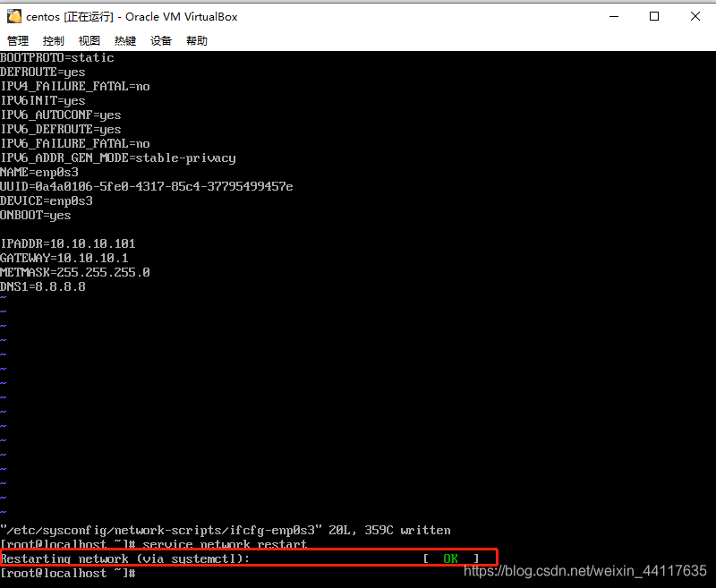Open the 热键 menu
The height and width of the screenshot is (588, 716).
point(125,40)
